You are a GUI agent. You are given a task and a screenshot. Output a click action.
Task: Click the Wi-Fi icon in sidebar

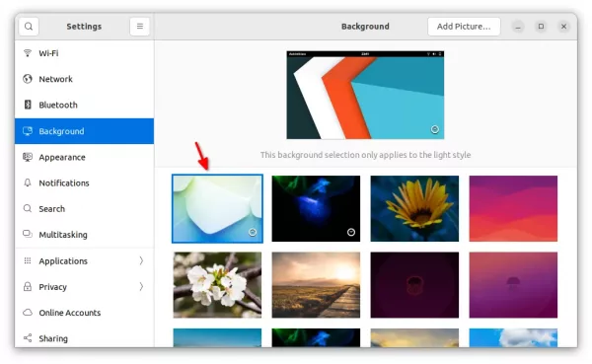(28, 53)
